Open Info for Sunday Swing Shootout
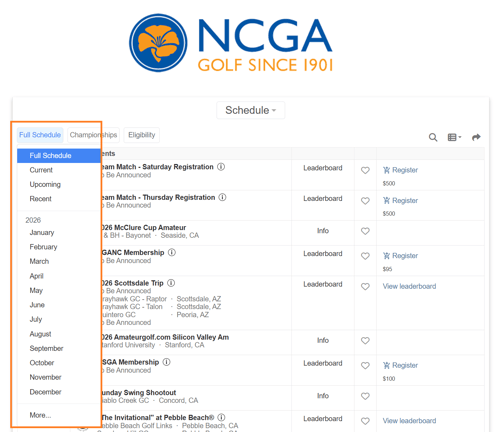 click(323, 396)
